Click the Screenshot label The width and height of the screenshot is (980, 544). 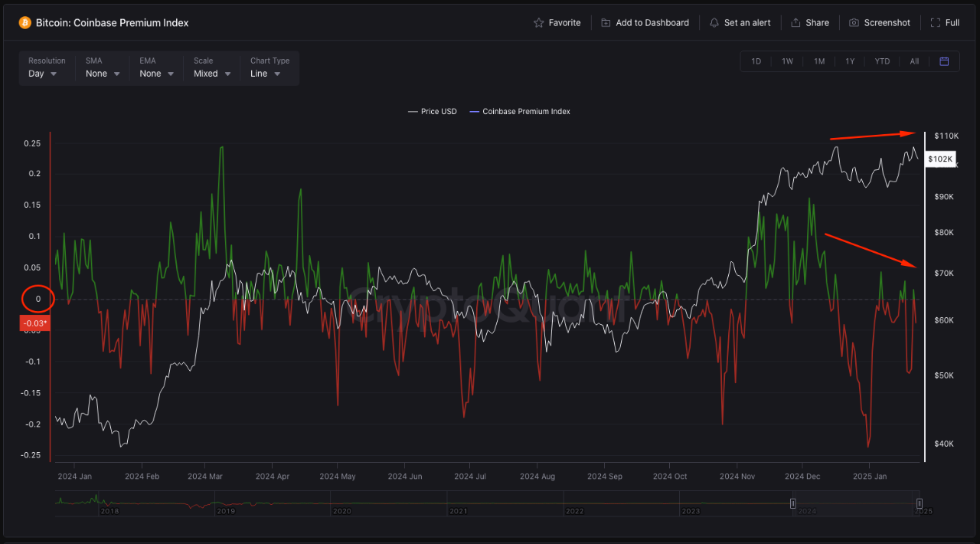887,23
